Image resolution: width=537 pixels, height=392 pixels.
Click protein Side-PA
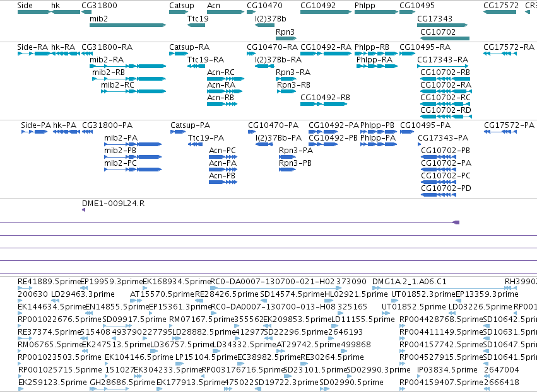pos(34,132)
